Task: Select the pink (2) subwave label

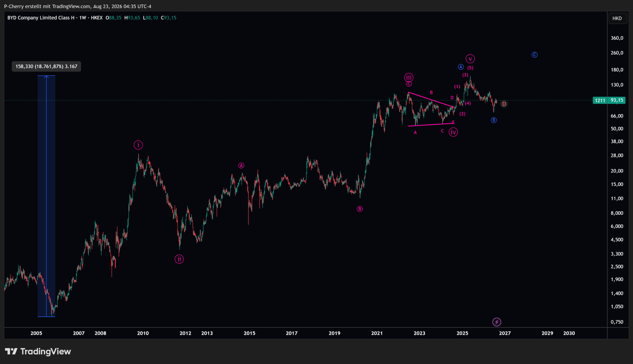Action: tap(462, 114)
